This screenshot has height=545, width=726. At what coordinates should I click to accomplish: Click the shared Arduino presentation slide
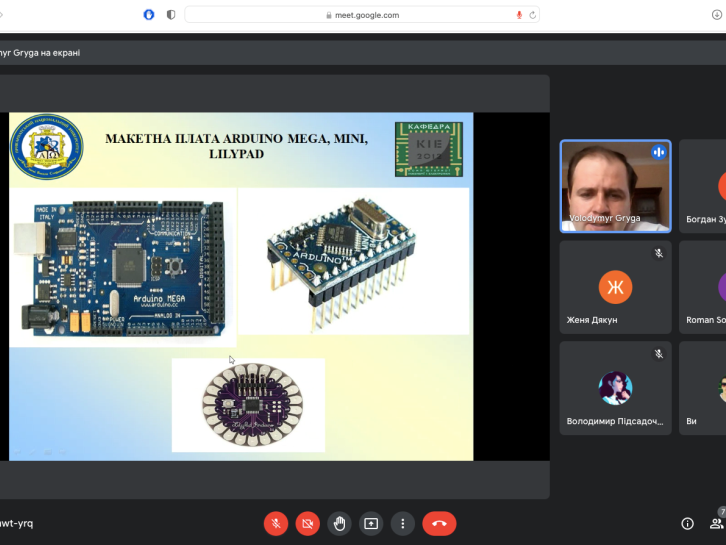241,286
